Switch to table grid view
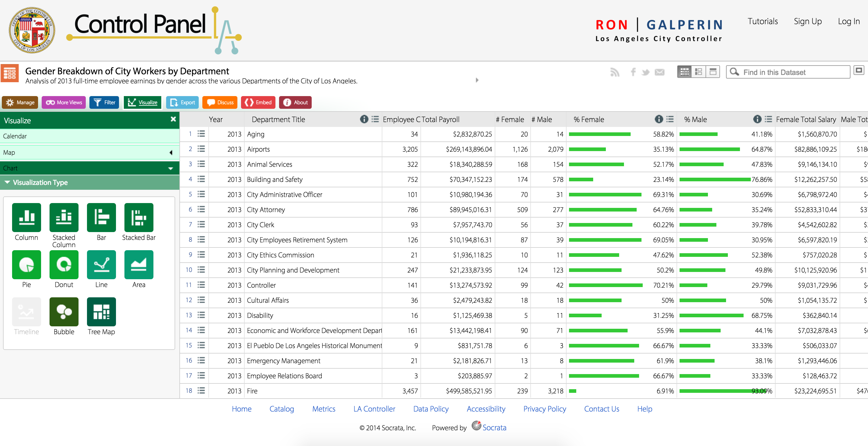The height and width of the screenshot is (446, 868). 684,72
